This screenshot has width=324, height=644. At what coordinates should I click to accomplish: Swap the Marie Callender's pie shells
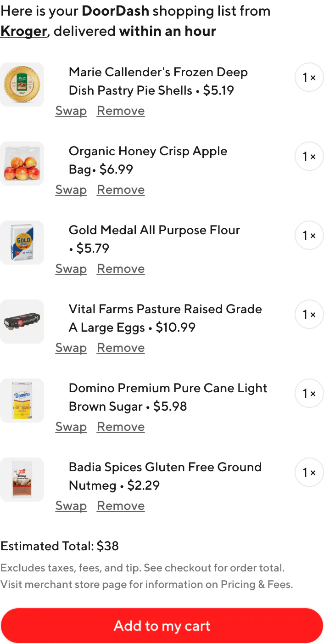(71, 111)
